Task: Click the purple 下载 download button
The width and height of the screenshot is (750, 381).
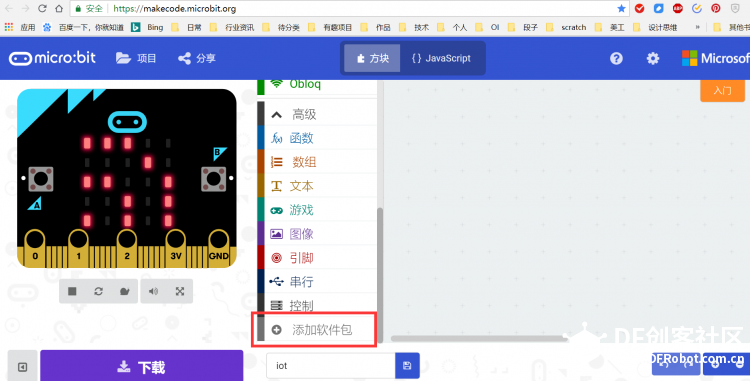Action: click(142, 367)
